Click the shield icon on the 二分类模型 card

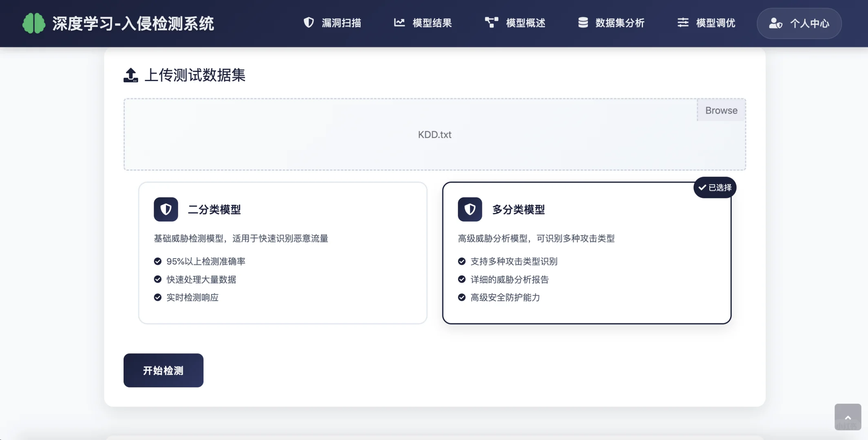click(x=166, y=209)
